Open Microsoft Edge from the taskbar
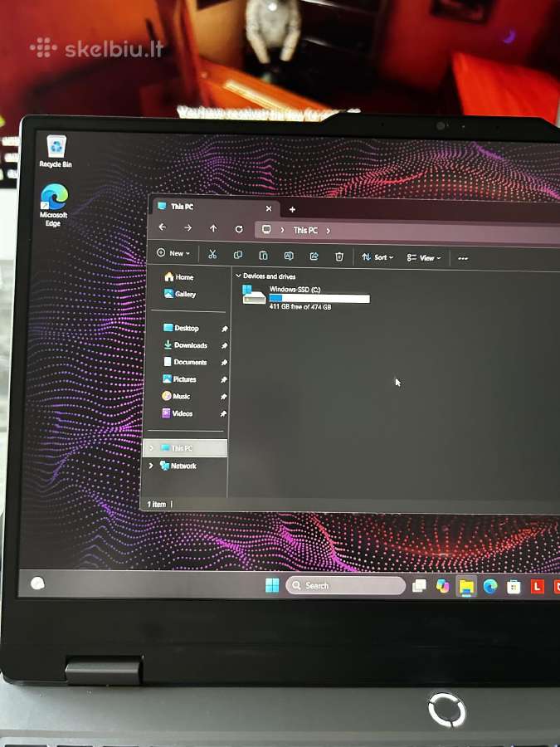This screenshot has height=747, width=560. coord(490,587)
